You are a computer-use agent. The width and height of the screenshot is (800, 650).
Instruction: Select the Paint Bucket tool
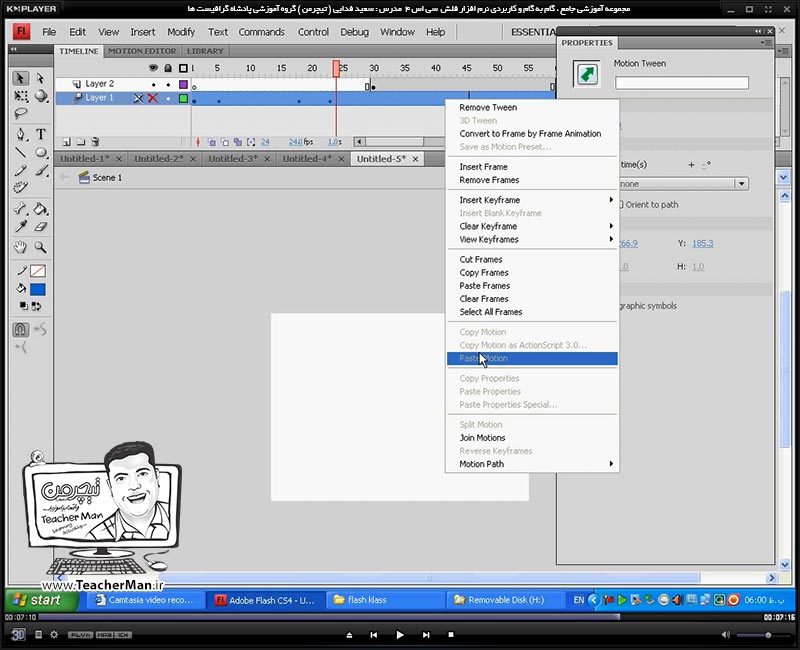(41, 208)
